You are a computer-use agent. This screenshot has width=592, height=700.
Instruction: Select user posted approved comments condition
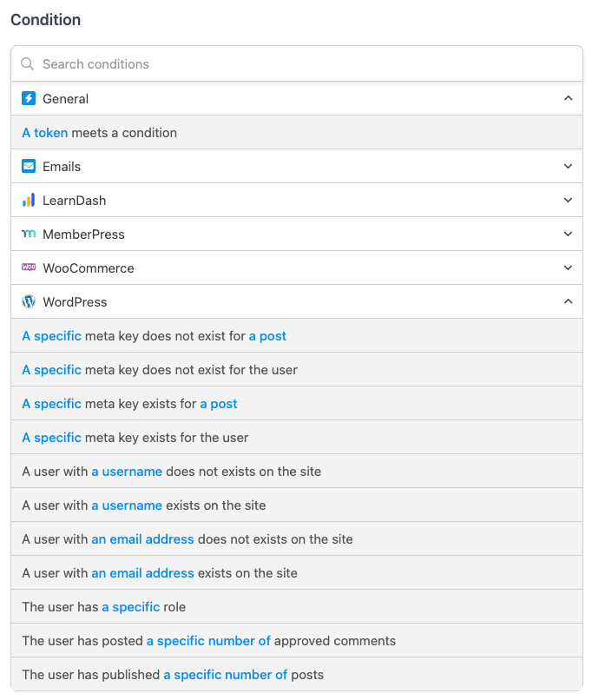click(x=297, y=640)
